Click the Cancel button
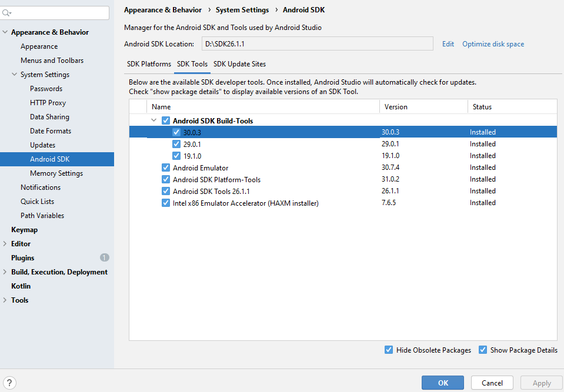Image resolution: width=564 pixels, height=392 pixels. tap(492, 383)
